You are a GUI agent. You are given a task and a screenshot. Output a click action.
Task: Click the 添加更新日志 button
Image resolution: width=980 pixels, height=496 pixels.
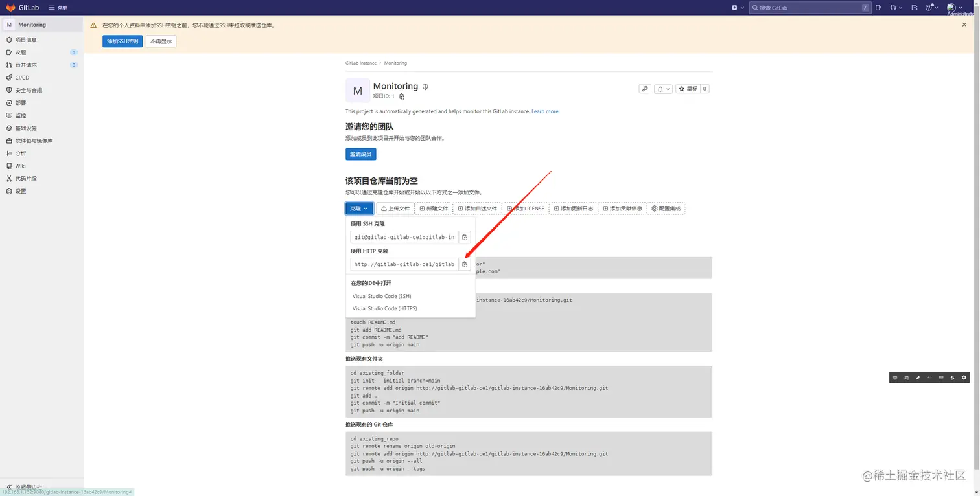tap(574, 209)
